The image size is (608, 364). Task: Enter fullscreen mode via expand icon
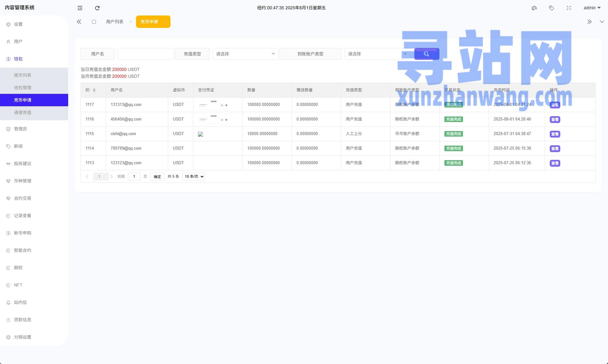569,8
